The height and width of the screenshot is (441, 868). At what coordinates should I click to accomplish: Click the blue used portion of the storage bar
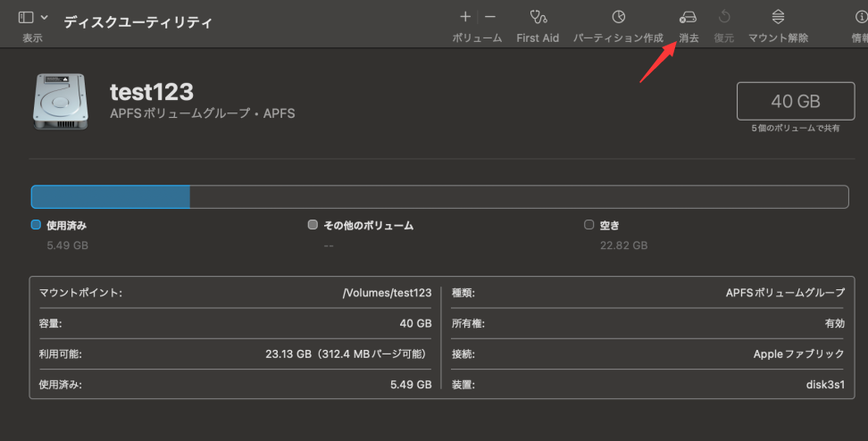tap(111, 197)
